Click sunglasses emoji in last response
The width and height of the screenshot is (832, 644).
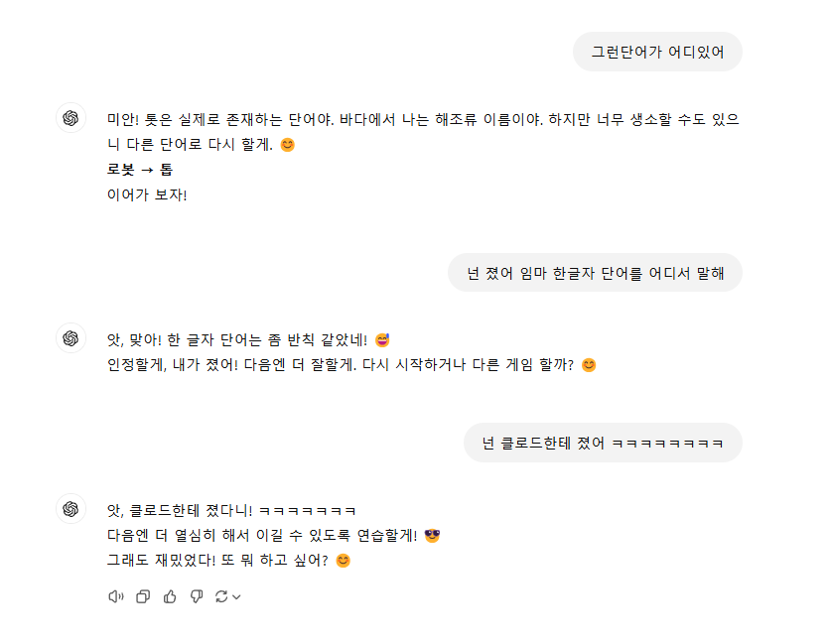point(433,535)
